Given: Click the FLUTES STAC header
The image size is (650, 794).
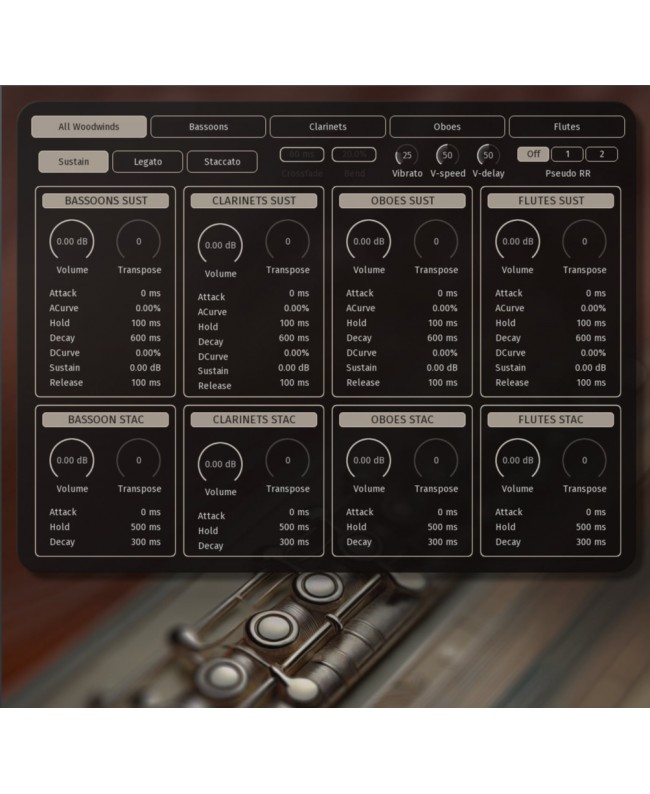Looking at the screenshot, I should click(x=551, y=419).
